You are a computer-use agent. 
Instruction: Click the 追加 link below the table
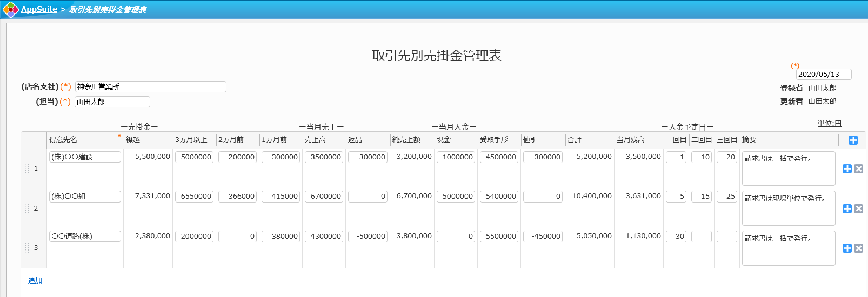(35, 280)
